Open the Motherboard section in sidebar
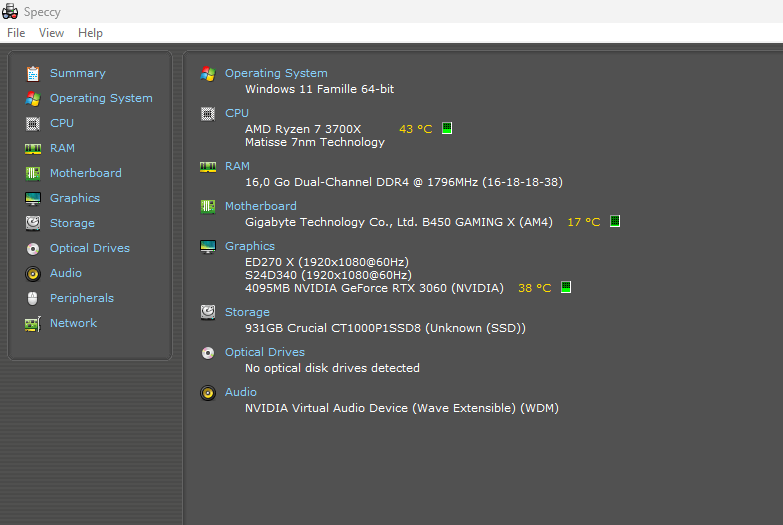783x525 pixels. click(x=86, y=173)
